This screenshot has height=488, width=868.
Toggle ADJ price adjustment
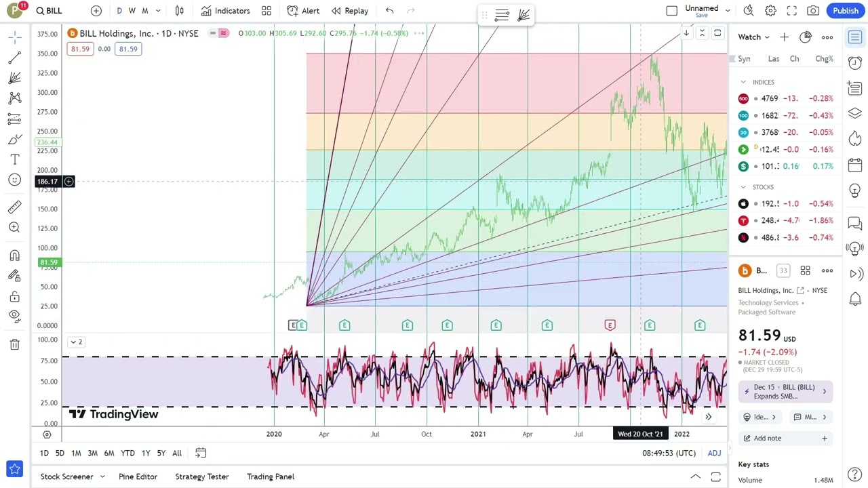[714, 453]
